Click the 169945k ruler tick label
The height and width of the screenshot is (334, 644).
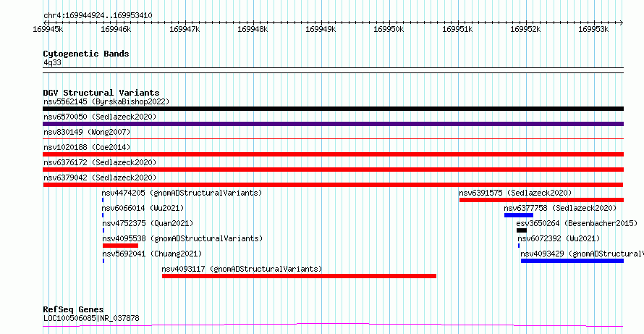point(48,29)
